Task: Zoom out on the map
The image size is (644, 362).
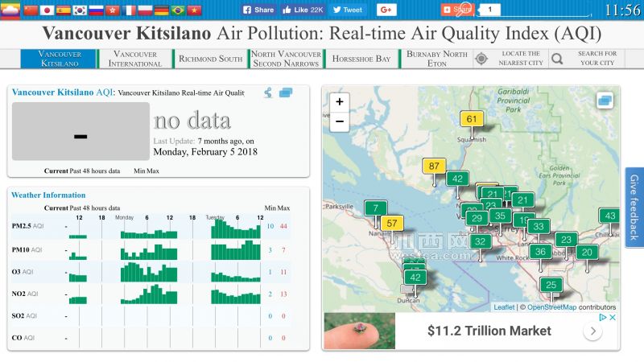Action: click(339, 122)
